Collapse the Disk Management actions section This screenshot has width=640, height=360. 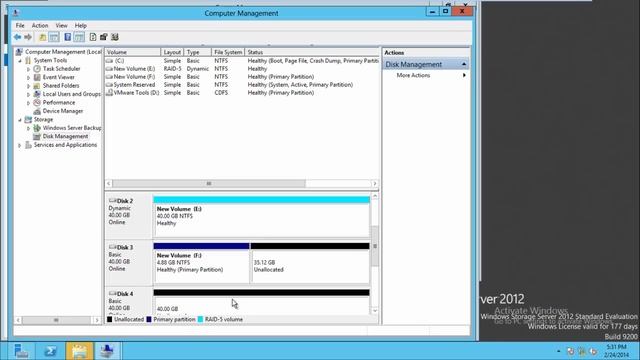pos(464,64)
